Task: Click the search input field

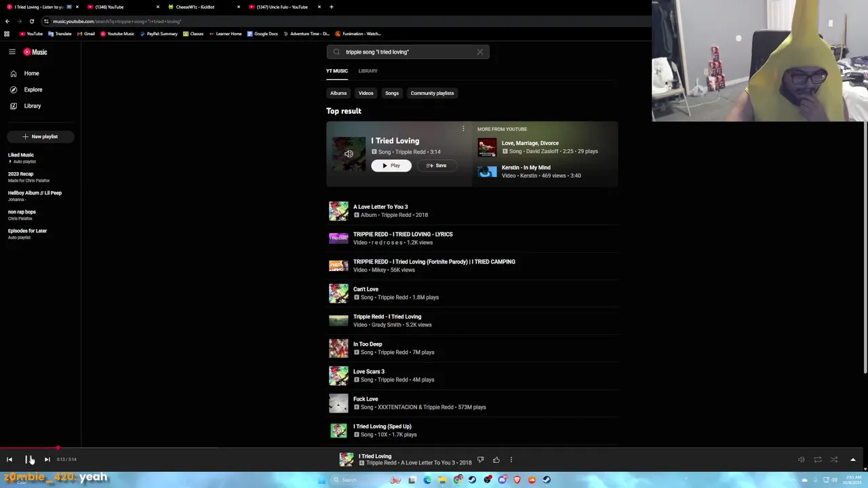Action: click(x=407, y=52)
